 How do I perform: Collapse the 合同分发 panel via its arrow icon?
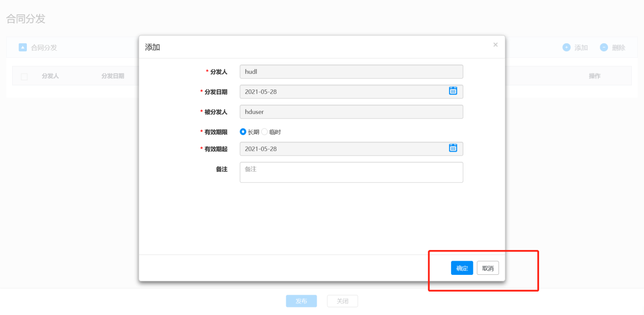tap(22, 47)
